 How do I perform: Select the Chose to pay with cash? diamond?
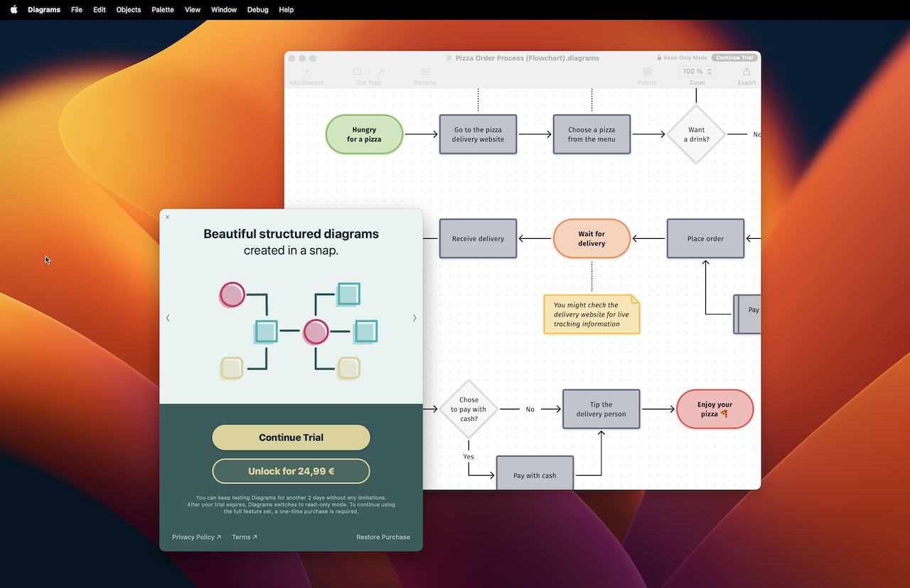pos(469,410)
